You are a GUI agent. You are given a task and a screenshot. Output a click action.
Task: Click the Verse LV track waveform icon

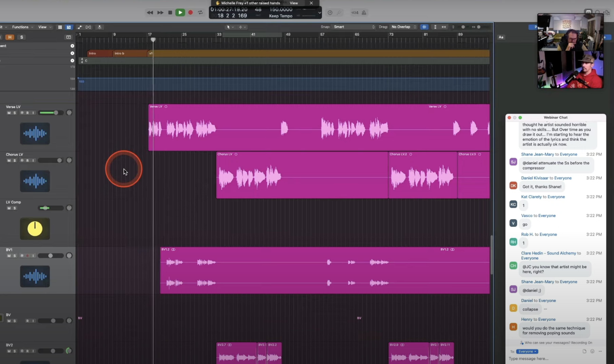click(x=35, y=134)
